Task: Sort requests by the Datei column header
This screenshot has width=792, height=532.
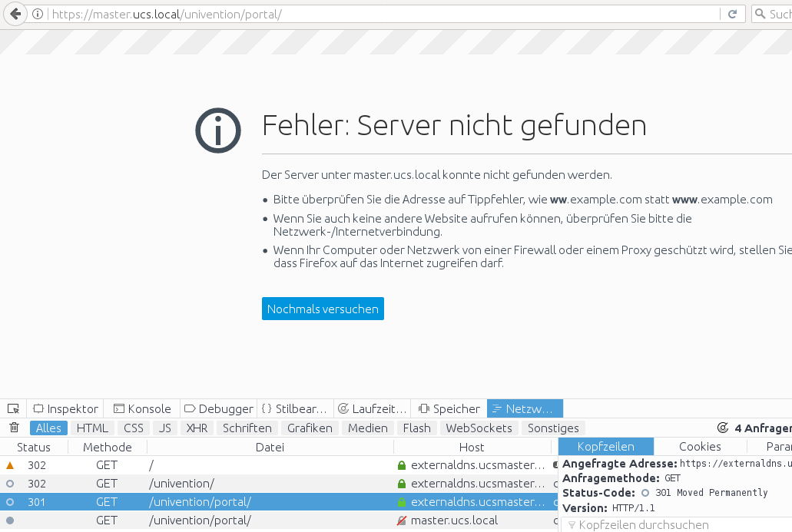Action: click(x=270, y=447)
